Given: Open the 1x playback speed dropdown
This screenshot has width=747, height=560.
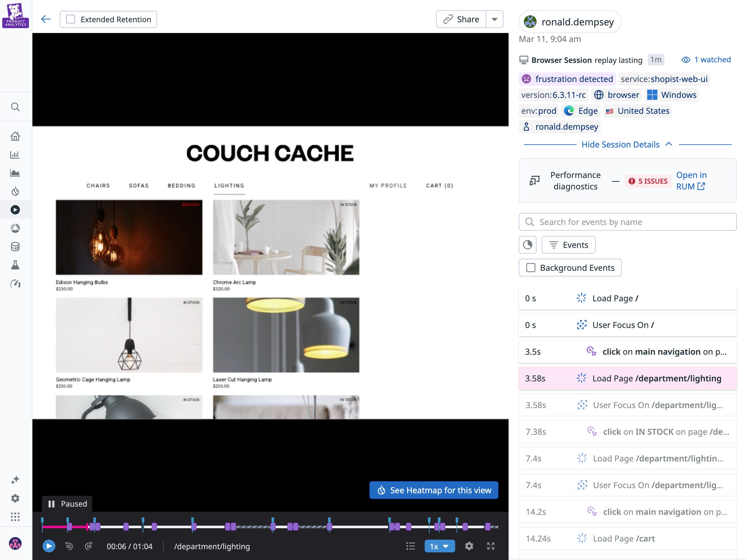Looking at the screenshot, I should [x=439, y=546].
